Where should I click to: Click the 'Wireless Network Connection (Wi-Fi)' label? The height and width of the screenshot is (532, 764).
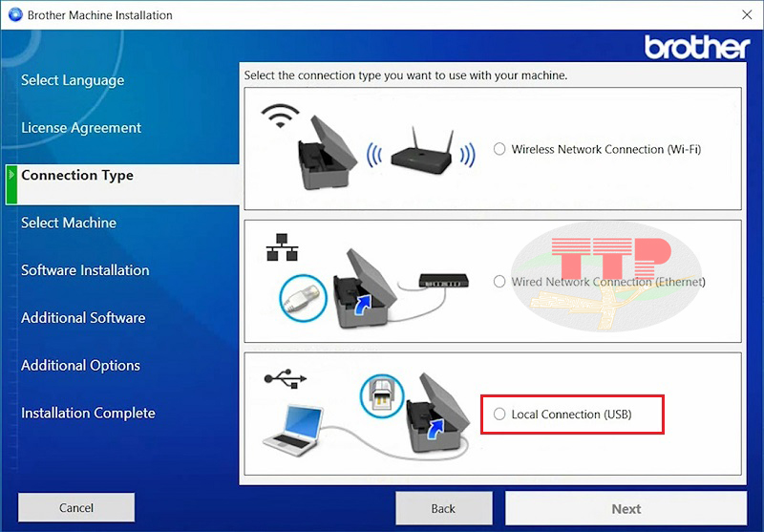606,149
